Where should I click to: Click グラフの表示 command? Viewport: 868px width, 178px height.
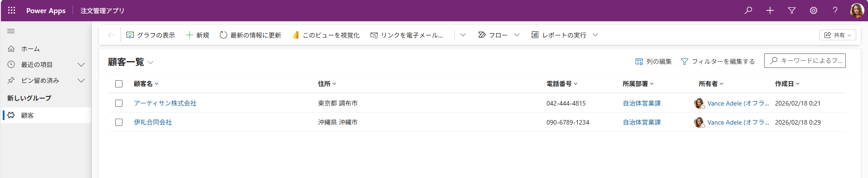coord(151,35)
